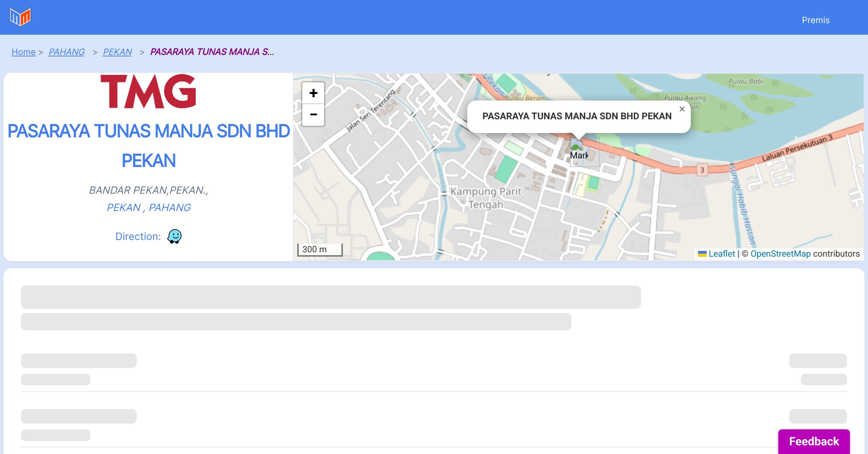
Task: Close the map popup
Action: 682,109
